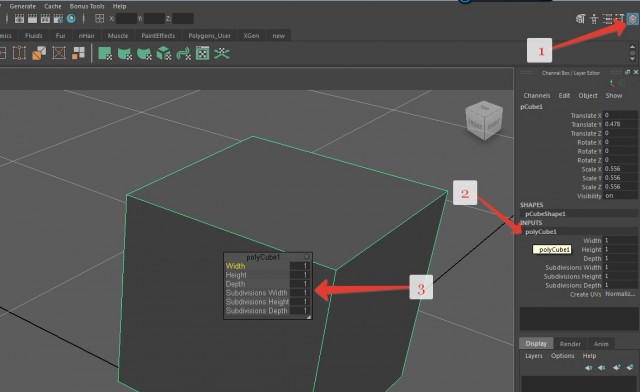640x392 pixels.
Task: Click the move layer up icon
Action: click(x=589, y=368)
